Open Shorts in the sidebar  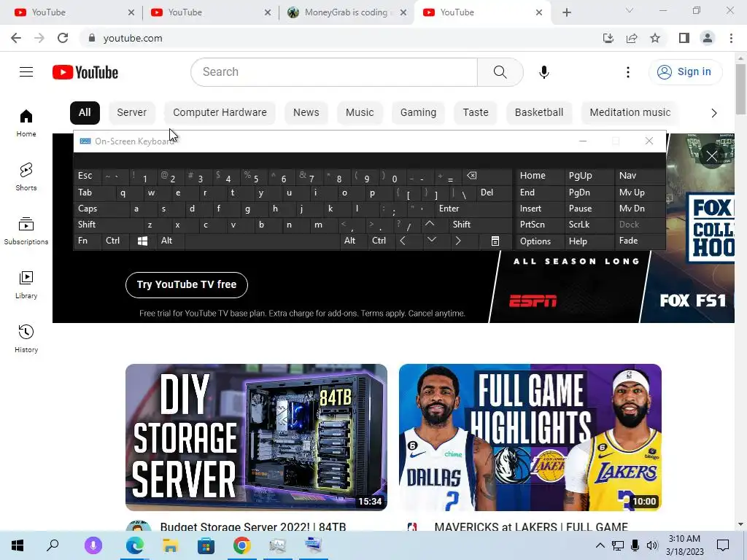tap(26, 176)
